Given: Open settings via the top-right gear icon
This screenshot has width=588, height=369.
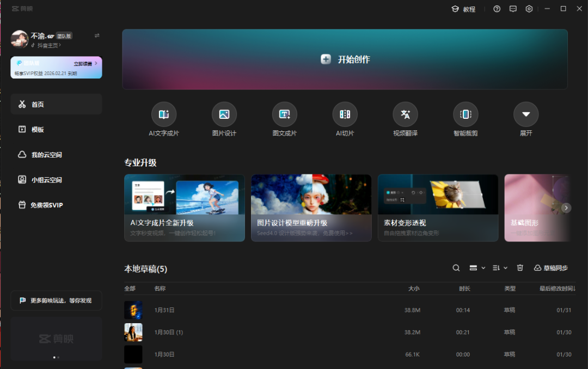Looking at the screenshot, I should [x=529, y=9].
